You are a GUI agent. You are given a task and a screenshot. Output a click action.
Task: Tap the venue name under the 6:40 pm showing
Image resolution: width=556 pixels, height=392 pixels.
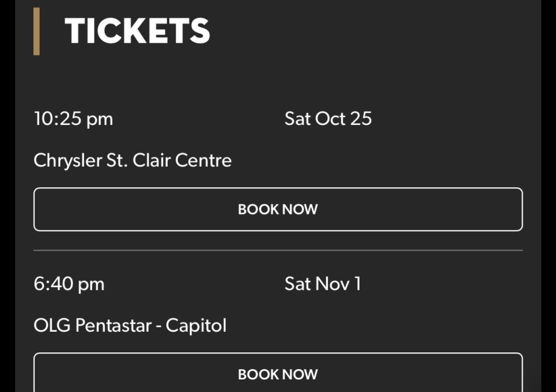coord(130,326)
